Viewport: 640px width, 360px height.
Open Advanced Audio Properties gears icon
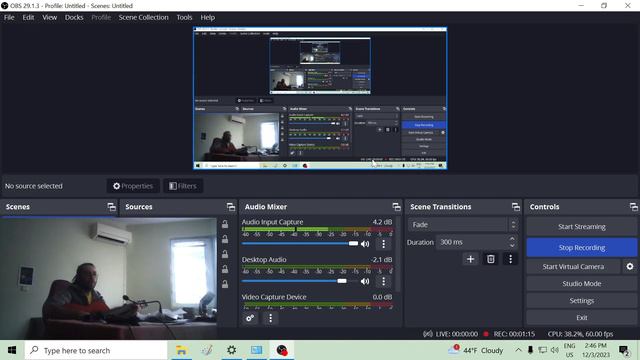(250, 318)
